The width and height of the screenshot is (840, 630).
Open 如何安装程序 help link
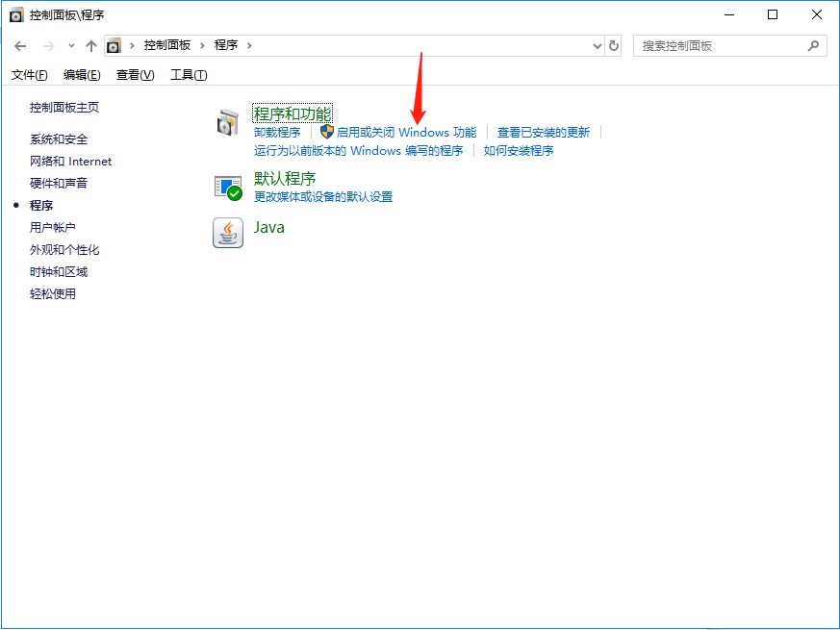coord(518,150)
